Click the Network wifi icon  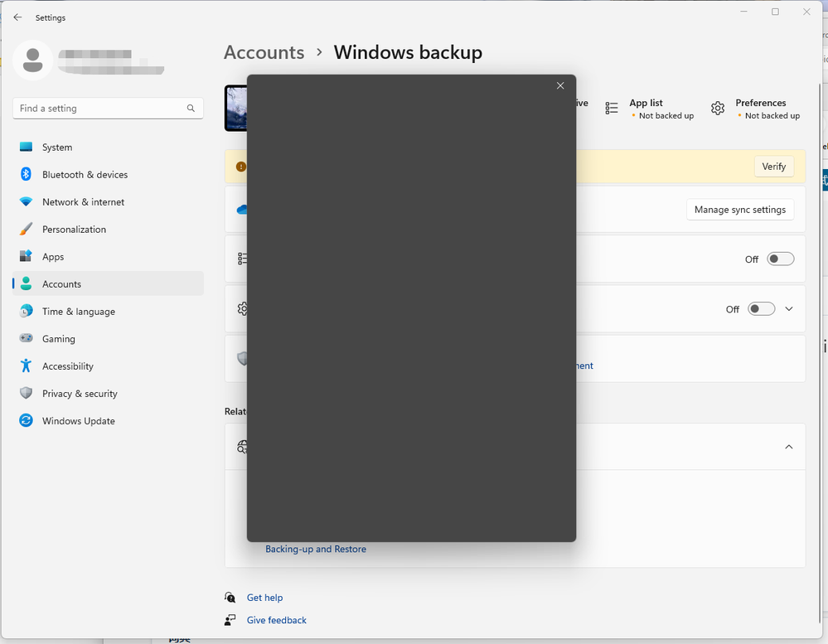[26, 201]
